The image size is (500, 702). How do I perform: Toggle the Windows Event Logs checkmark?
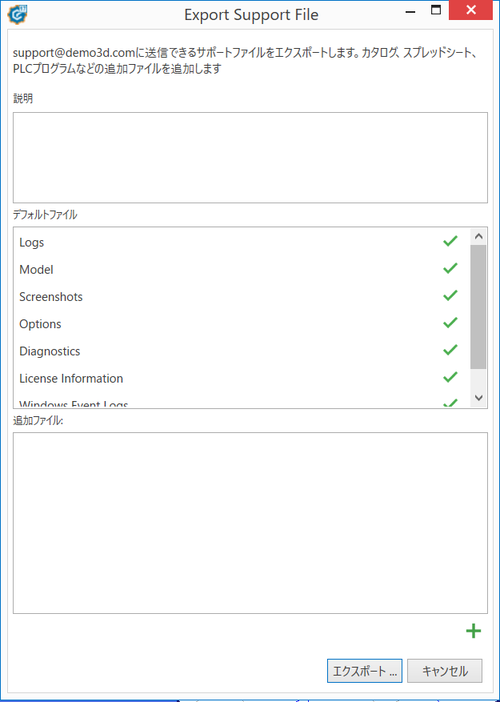pyautogui.click(x=450, y=403)
